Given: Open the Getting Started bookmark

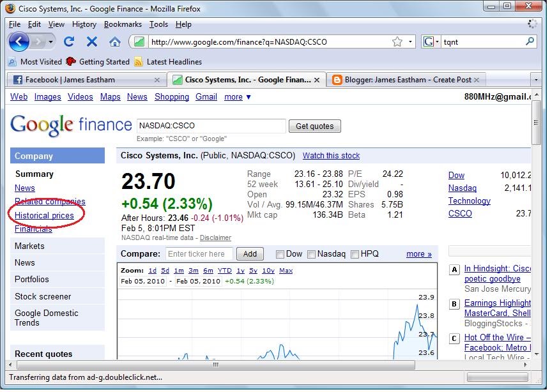Looking at the screenshot, I should 98,62.
